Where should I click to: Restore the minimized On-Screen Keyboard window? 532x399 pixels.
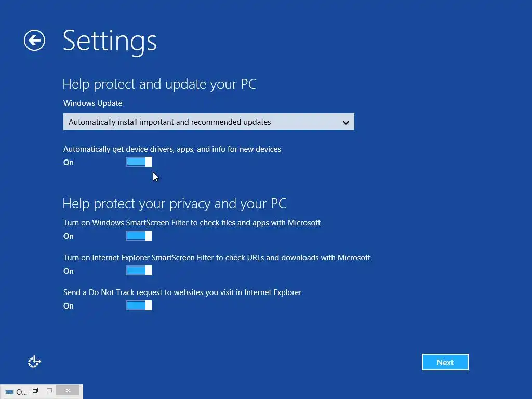coord(35,390)
